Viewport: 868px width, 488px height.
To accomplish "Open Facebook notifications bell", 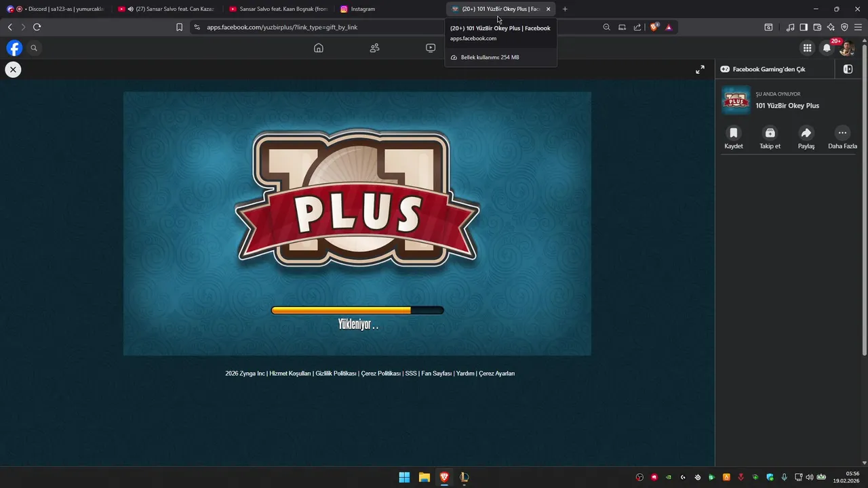I will pos(827,48).
